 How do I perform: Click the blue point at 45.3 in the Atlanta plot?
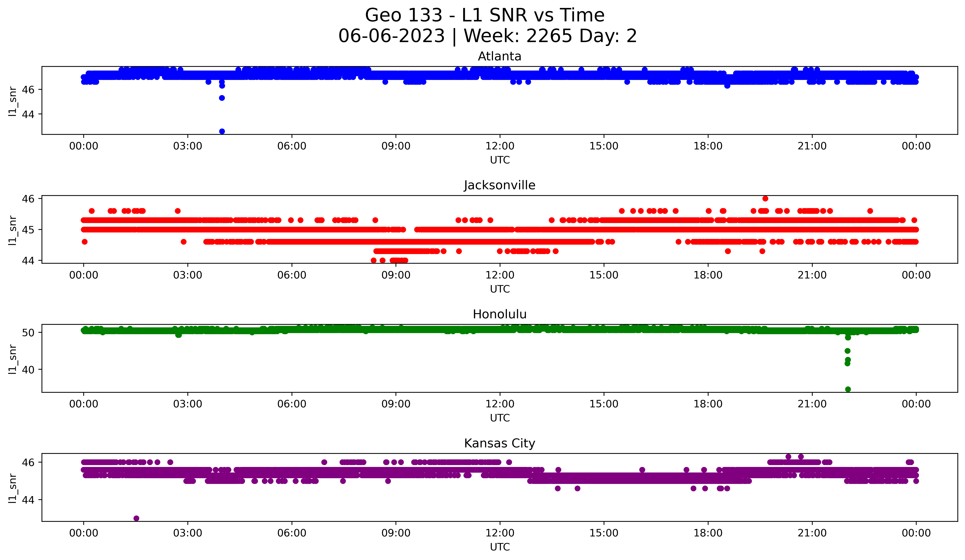click(x=222, y=98)
